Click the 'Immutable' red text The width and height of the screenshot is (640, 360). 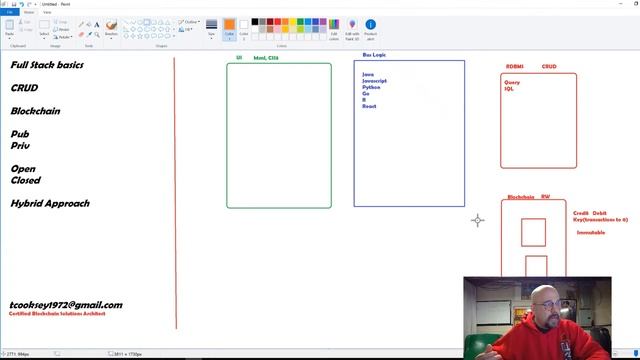pos(591,233)
